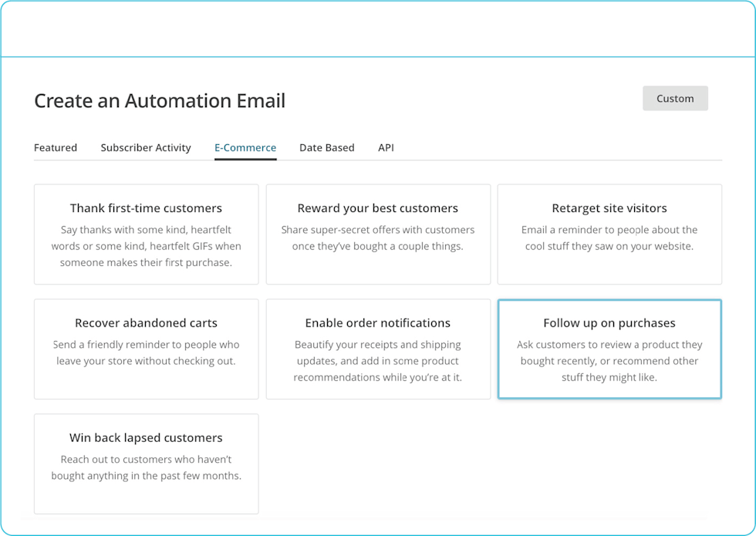Click description about heartfelt GIFs for first purchase
Screen dimensions: 756x536
[x=146, y=246]
